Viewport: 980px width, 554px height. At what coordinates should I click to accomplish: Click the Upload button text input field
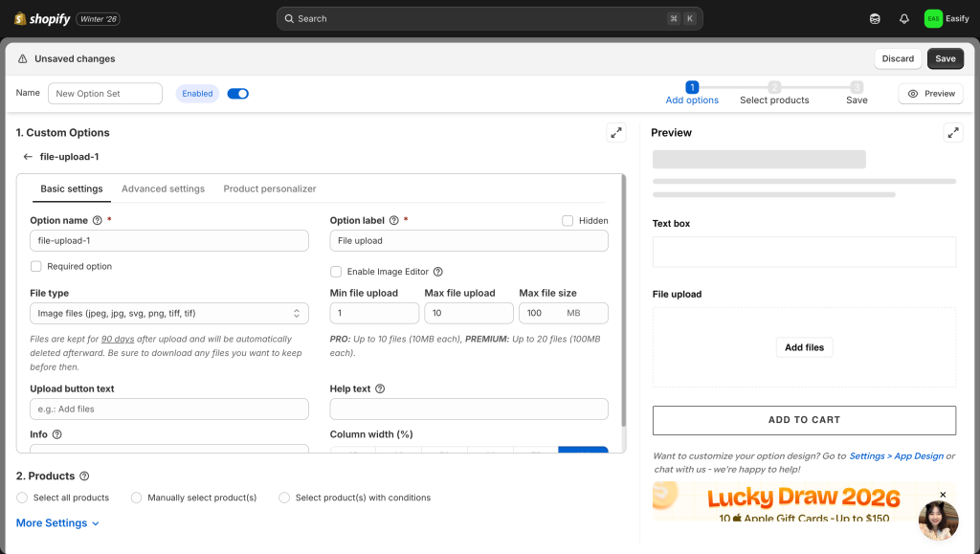coord(169,410)
